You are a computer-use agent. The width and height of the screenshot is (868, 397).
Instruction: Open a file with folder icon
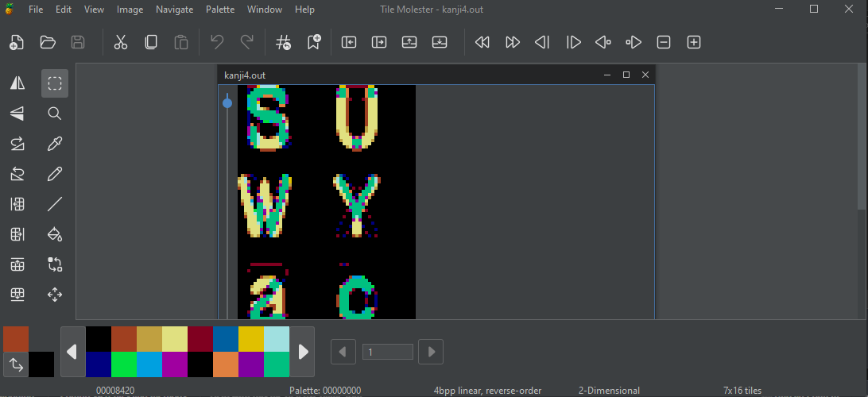[48, 42]
